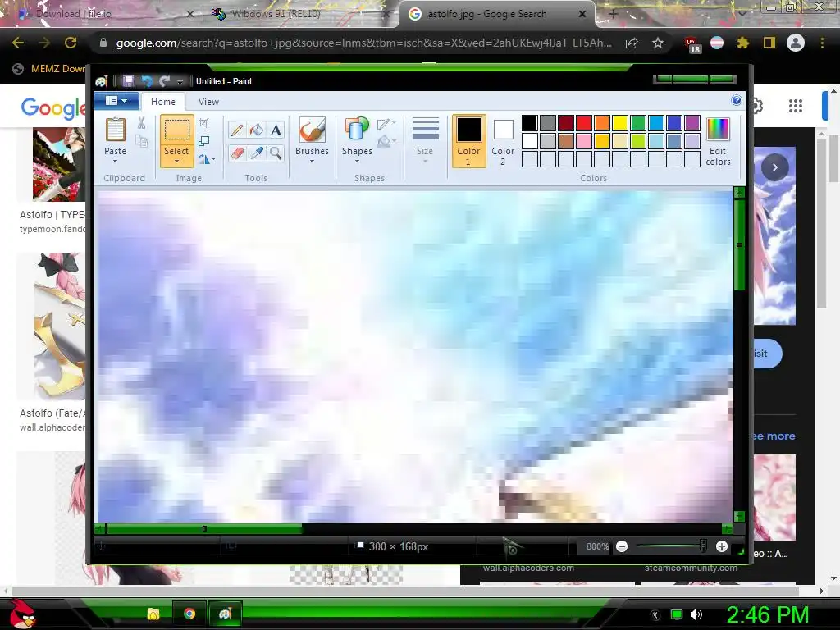Screen dimensions: 840x630
Task: Select the Text tool in Paint
Action: point(276,130)
